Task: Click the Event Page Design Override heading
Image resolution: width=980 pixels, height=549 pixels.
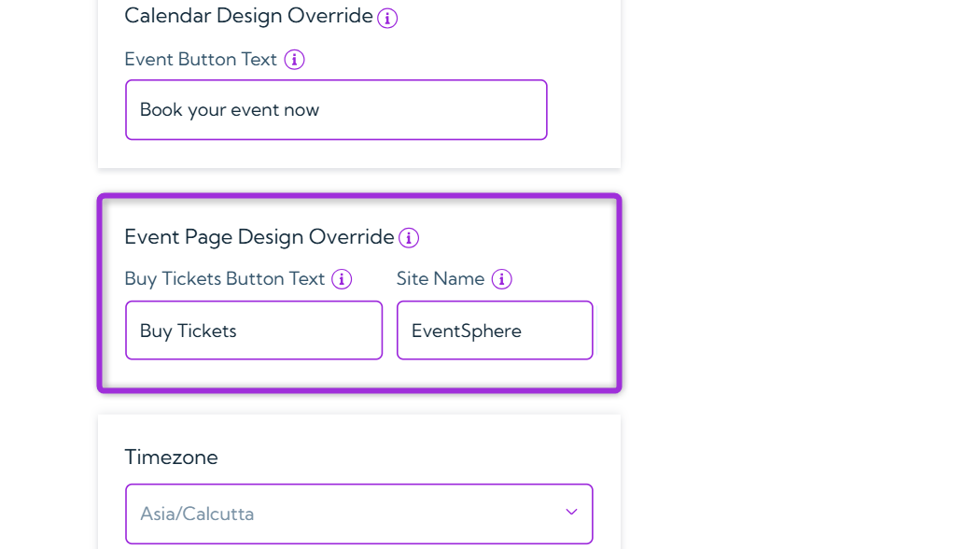Action: click(x=259, y=237)
